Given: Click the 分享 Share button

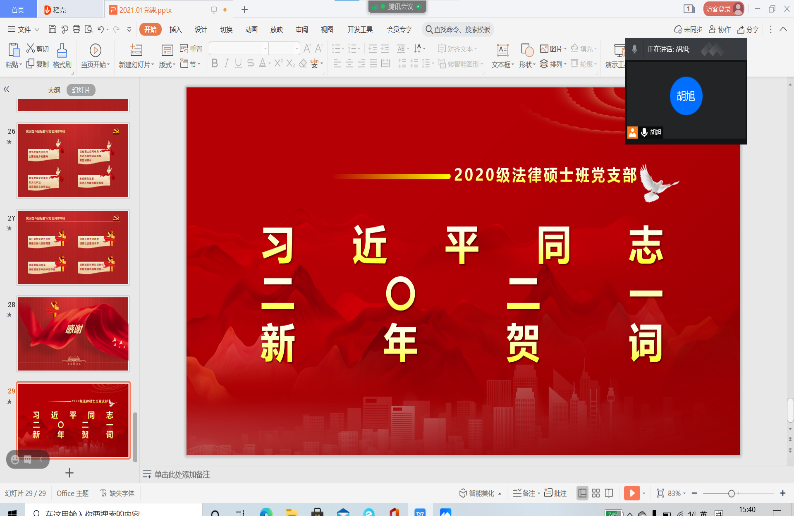Looking at the screenshot, I should (x=748, y=30).
